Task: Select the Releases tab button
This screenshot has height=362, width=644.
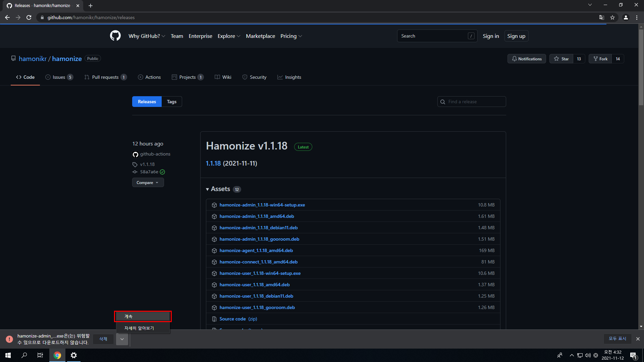Action: [x=147, y=102]
